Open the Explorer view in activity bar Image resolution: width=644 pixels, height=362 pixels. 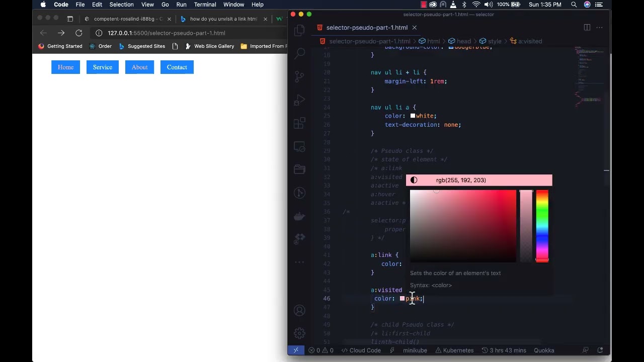(300, 30)
